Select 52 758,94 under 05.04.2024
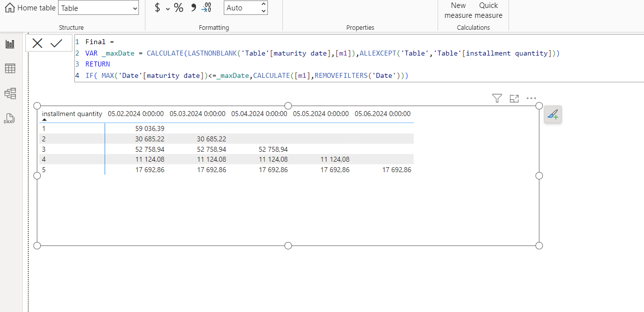This screenshot has height=312, width=644. click(x=273, y=149)
